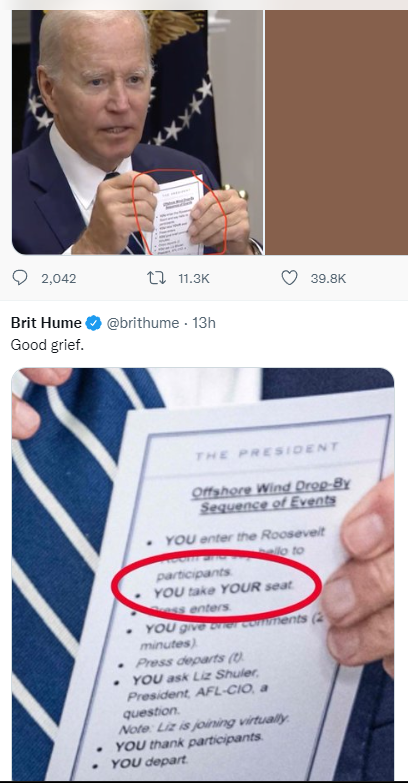Like the tweet using the heart icon
This screenshot has height=783, width=408.
(x=290, y=278)
